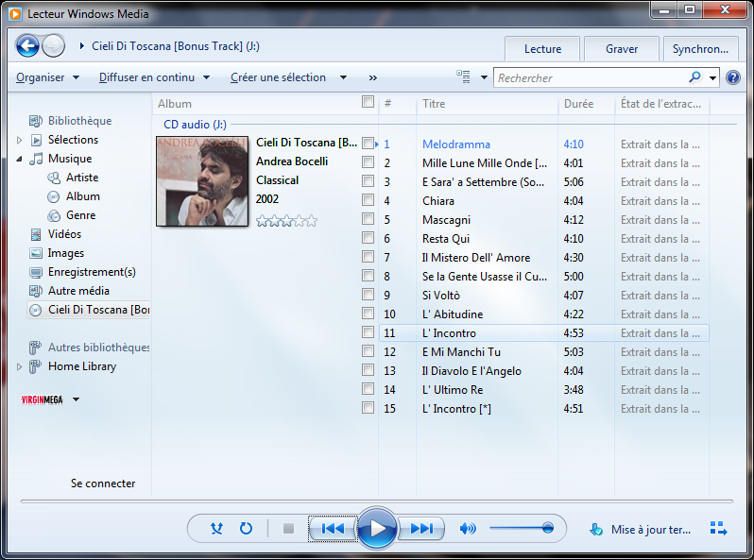
Task: Open the VirginMega store dropdown arrow
Action: [76, 399]
